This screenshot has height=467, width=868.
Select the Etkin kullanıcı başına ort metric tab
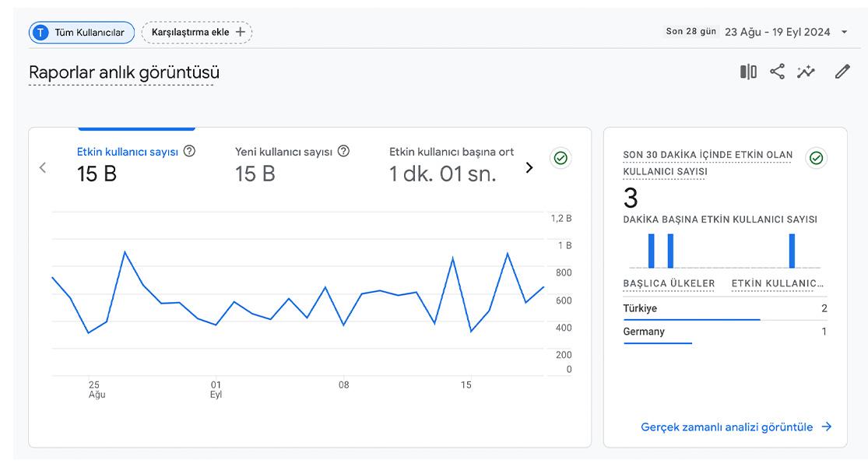coord(452,163)
